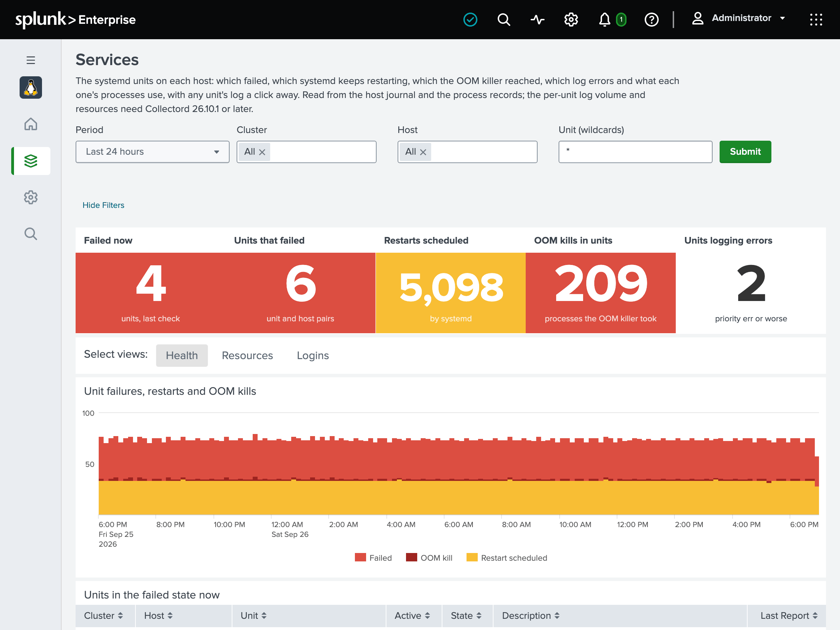
Task: Open the notifications bell icon
Action: [x=604, y=19]
